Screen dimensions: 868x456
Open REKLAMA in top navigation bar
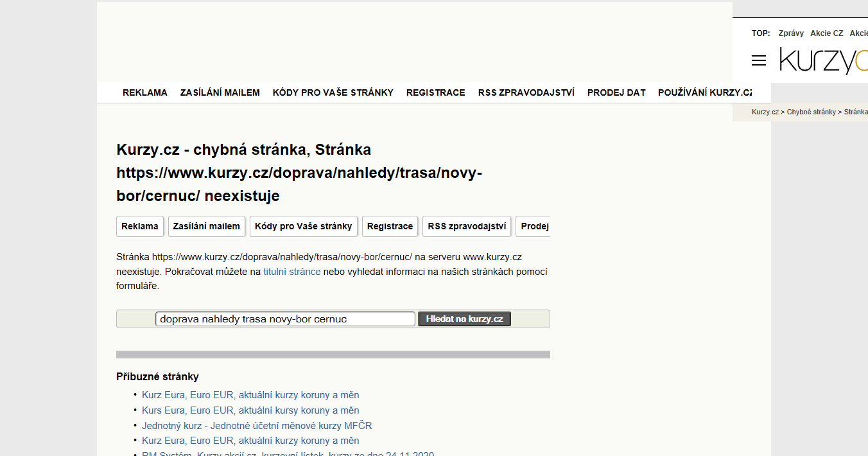pos(145,92)
